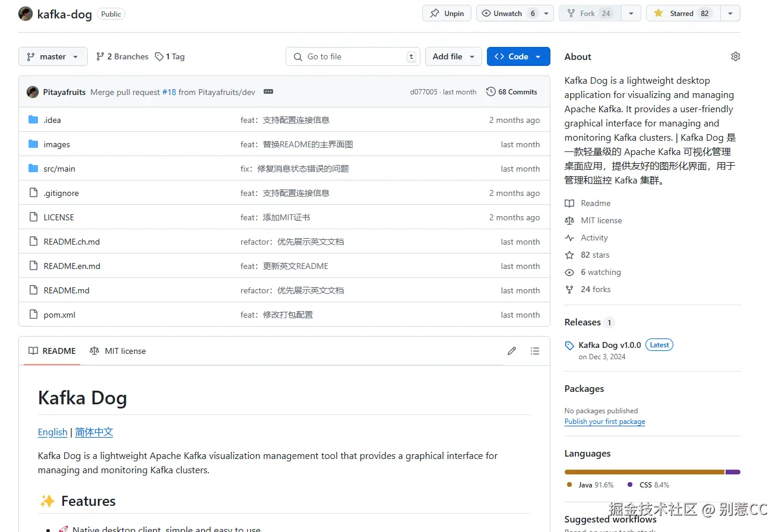This screenshot has width=782, height=532.
Task: Open the dropdown arrow next to Fork
Action: tap(631, 14)
